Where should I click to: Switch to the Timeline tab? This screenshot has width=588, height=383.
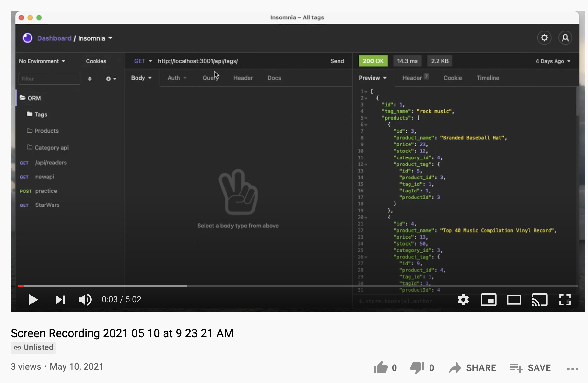click(x=488, y=78)
